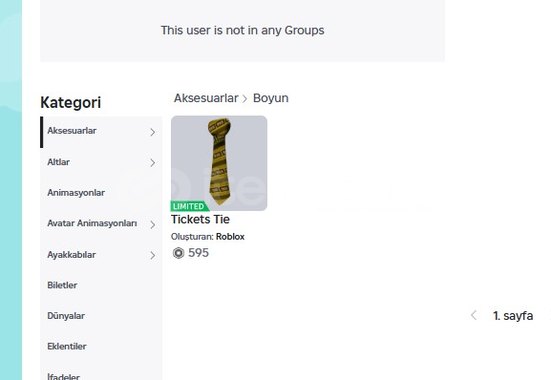The width and height of the screenshot is (551, 380).
Task: Expand the Aksesuarlar category chevron
Action: [153, 132]
